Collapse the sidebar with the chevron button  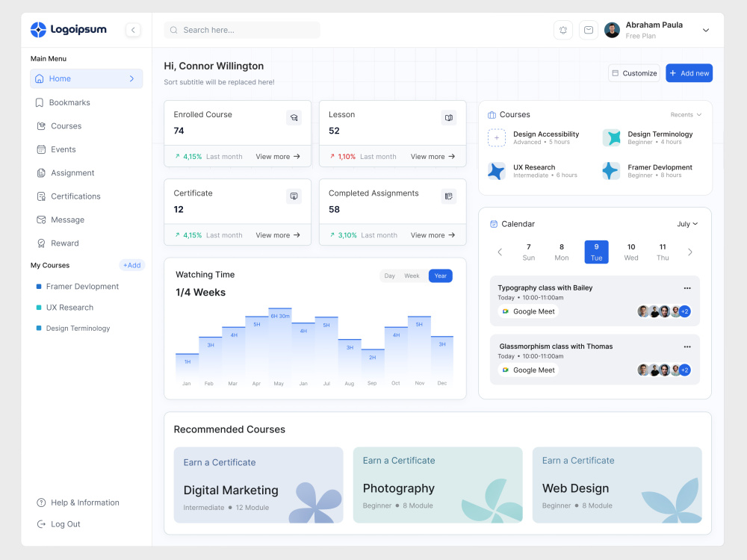[x=133, y=30]
